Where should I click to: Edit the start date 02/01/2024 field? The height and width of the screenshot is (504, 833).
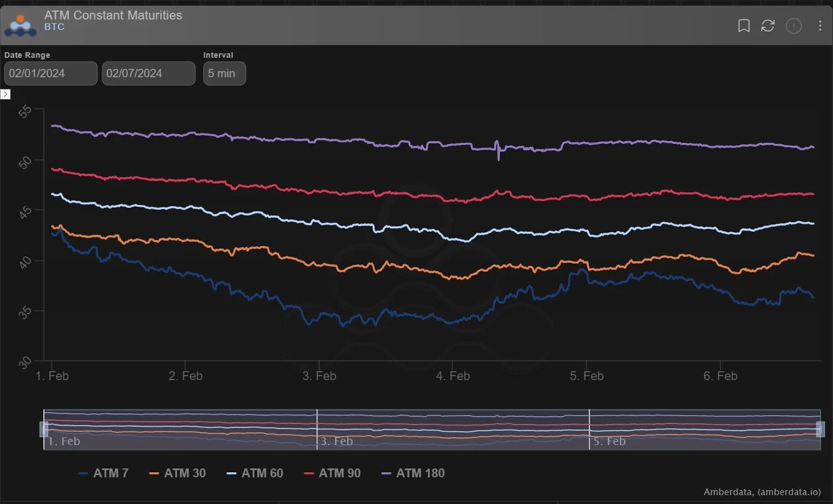pyautogui.click(x=51, y=73)
